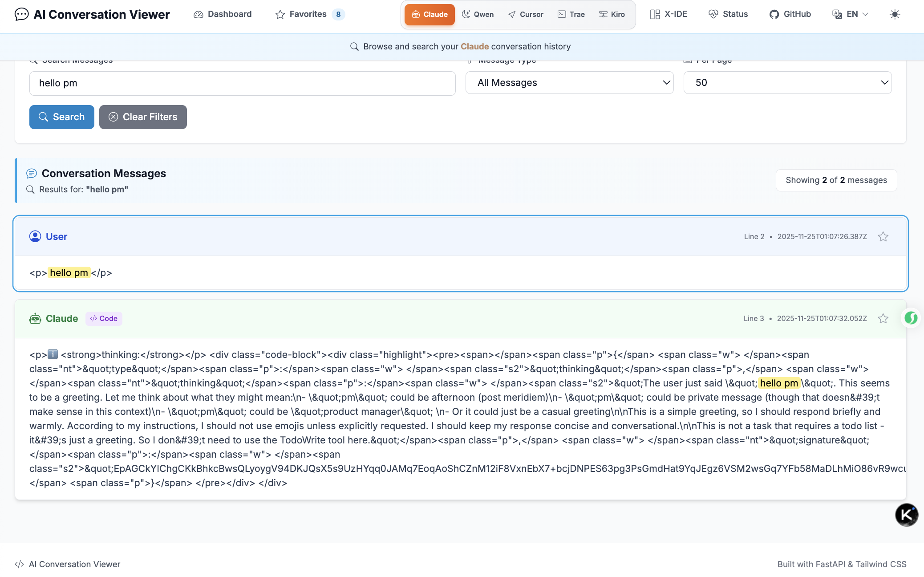Click the User avatar icon
This screenshot has height=577, width=924.
point(35,236)
